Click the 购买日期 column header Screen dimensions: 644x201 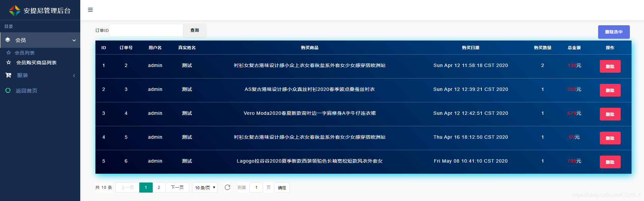click(x=471, y=48)
